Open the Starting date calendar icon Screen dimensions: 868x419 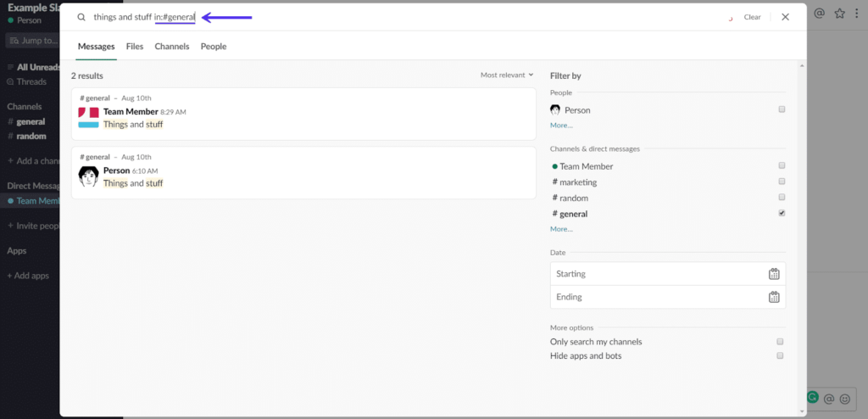coord(773,274)
